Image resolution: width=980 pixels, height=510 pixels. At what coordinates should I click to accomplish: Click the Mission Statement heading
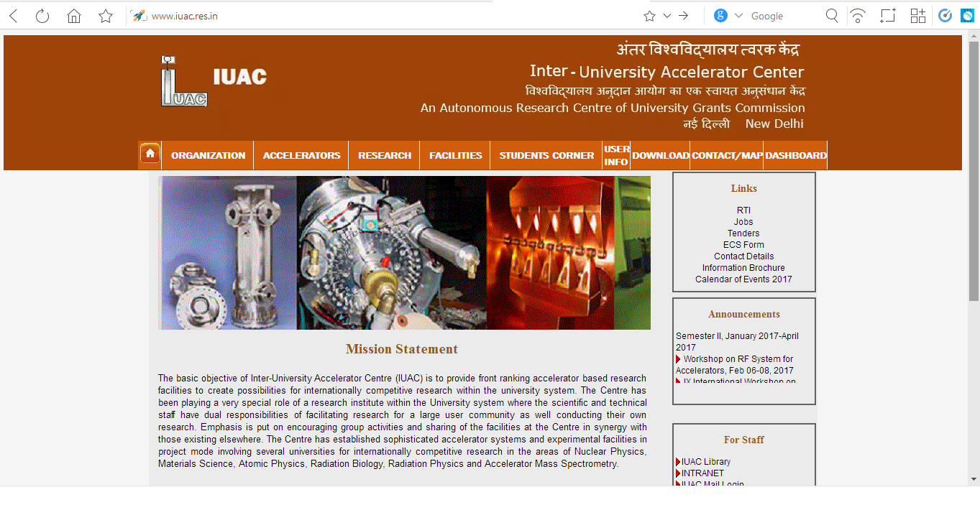(402, 349)
